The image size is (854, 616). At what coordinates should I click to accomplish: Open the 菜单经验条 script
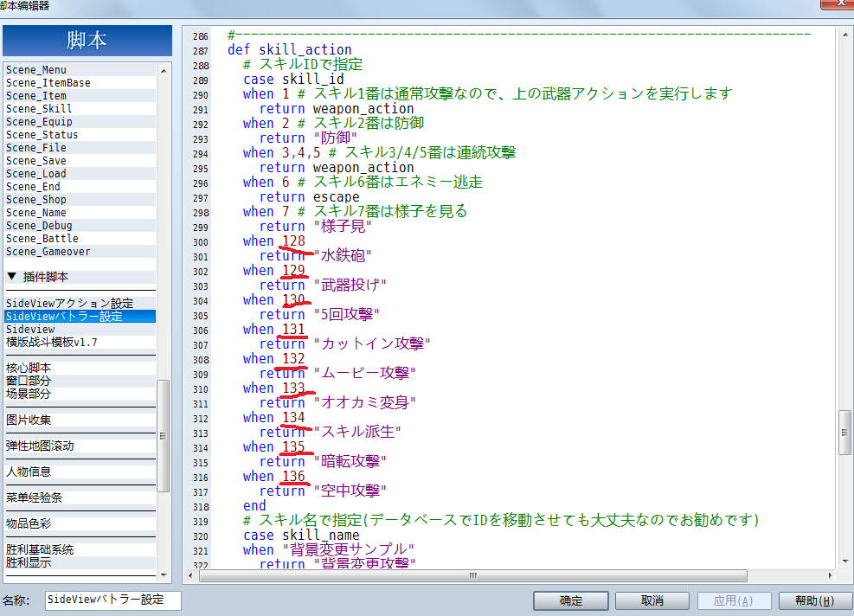pyautogui.click(x=80, y=497)
